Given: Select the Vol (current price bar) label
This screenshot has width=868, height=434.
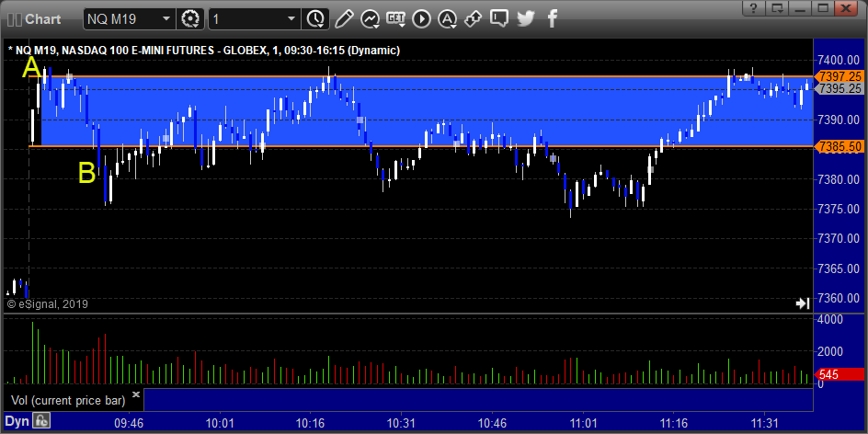Looking at the screenshot, I should pos(68,400).
